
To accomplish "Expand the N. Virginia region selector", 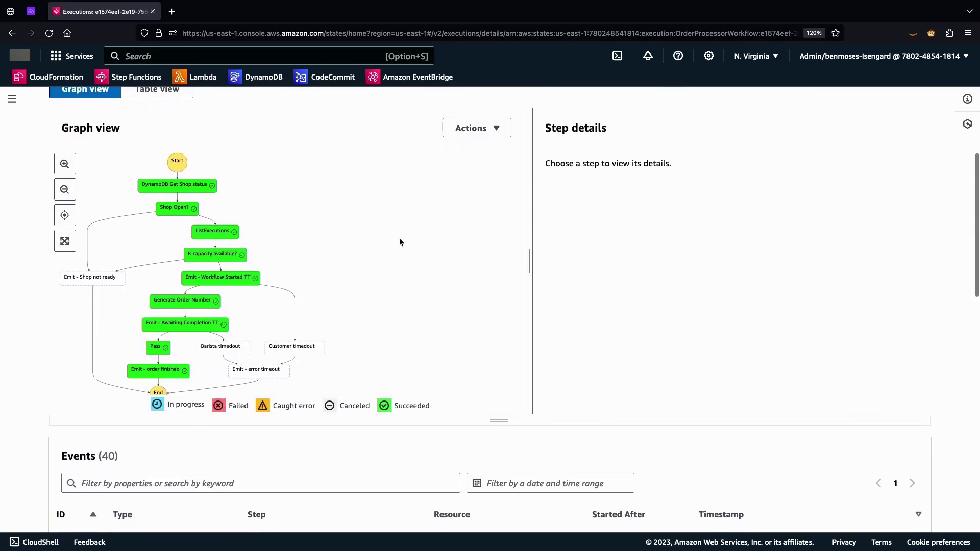I will [x=756, y=56].
